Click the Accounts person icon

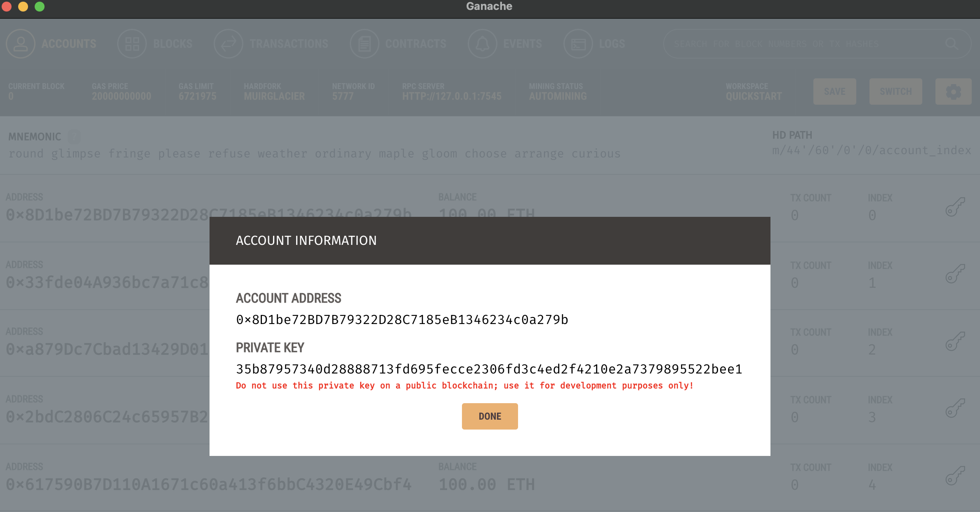tap(21, 44)
